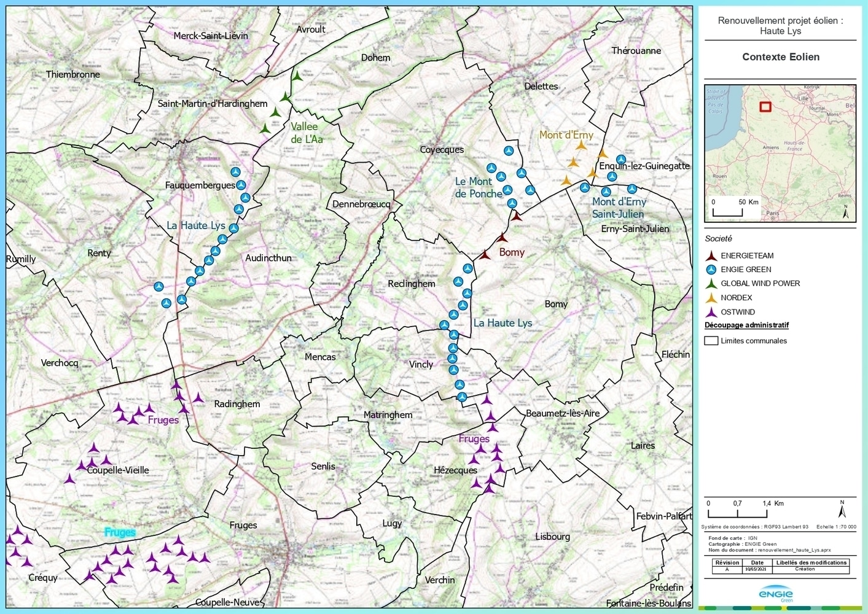868x614 pixels.
Task: Select the OSTWIND purple turbine legend icon
Action: pos(711,312)
